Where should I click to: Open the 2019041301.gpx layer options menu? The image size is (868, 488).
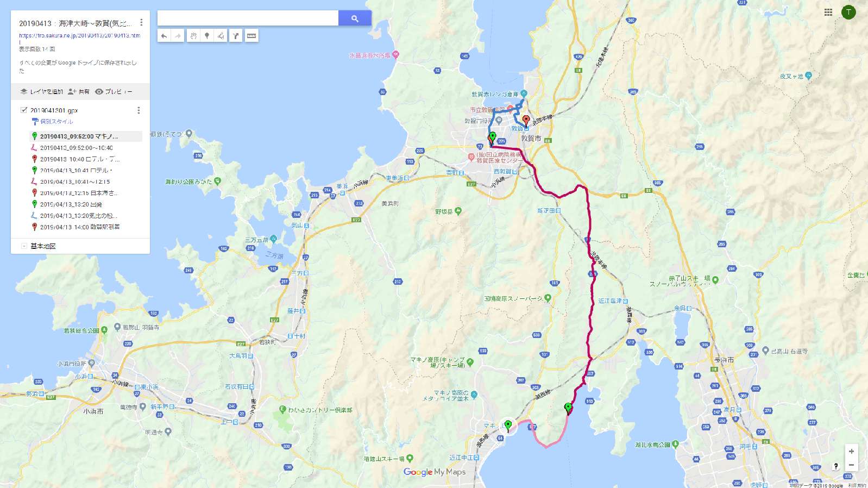[x=139, y=110]
